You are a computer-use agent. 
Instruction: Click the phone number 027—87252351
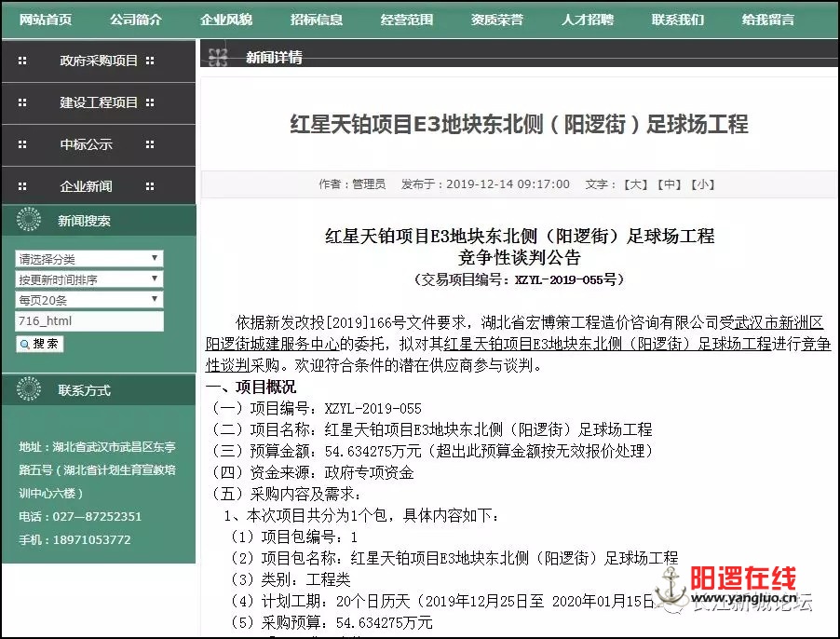(97, 516)
